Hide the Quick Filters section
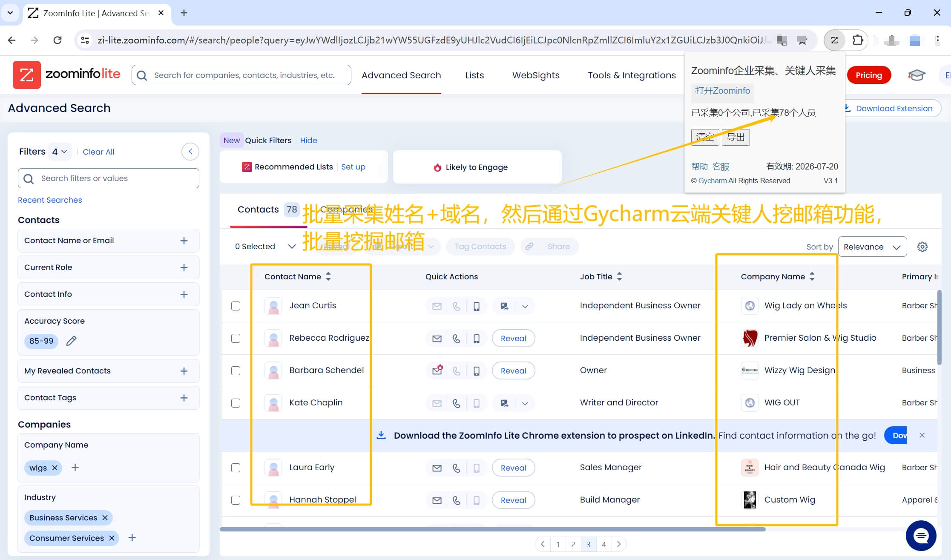This screenshot has height=560, width=951. tap(308, 140)
